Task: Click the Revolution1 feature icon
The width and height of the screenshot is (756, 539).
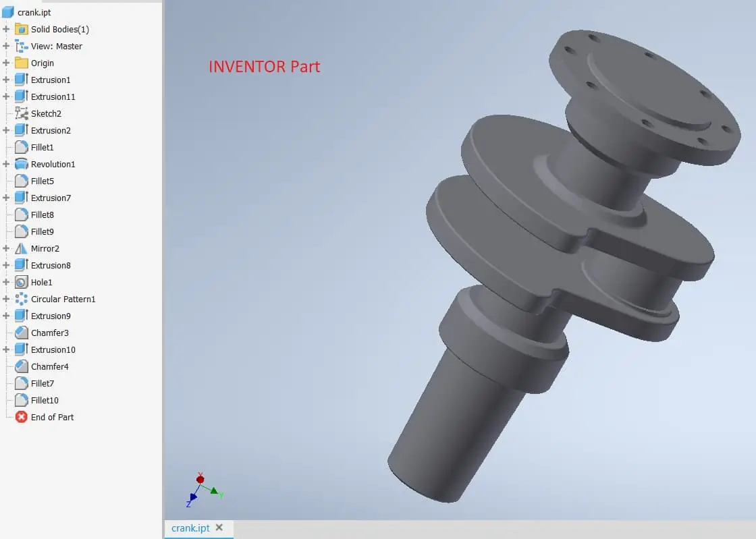Action: tap(22, 164)
